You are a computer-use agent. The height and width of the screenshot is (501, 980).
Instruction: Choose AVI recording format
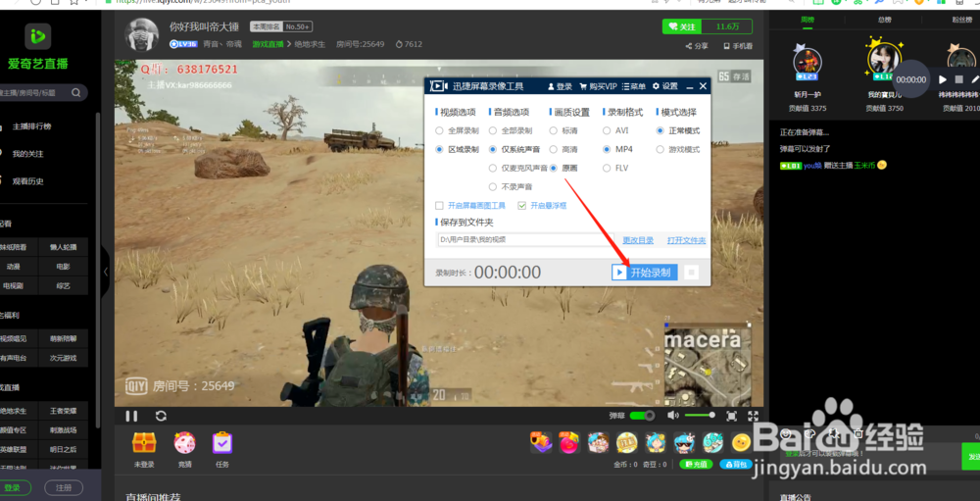pyautogui.click(x=616, y=130)
